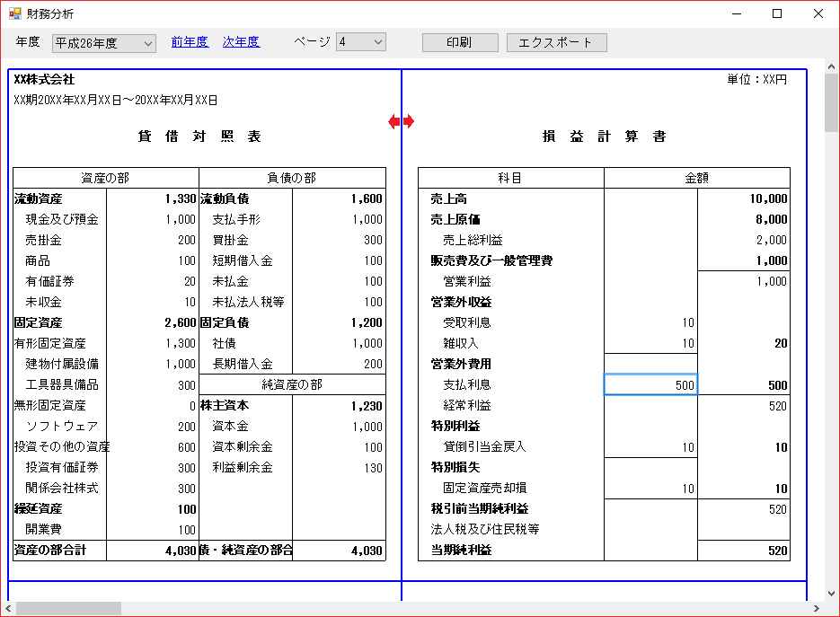Image resolution: width=840 pixels, height=617 pixels.
Task: Click the horizontal scrollbar left arrow
Action: 8,608
